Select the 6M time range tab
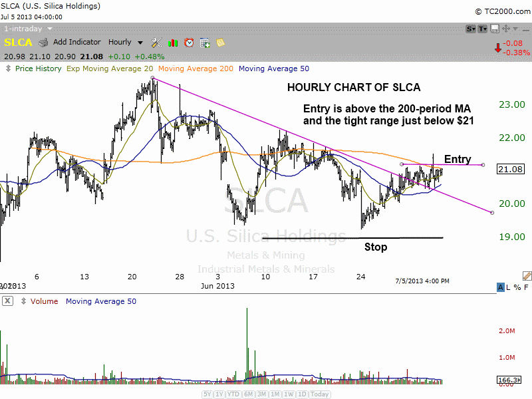Viewport: 532px width, 399px height. pos(249,394)
